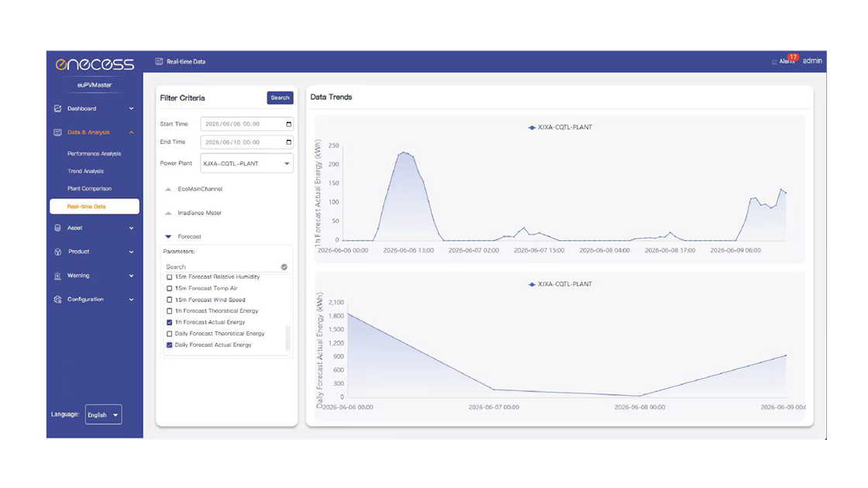Click the Configuration gear icon
868x488 pixels.
tap(57, 299)
